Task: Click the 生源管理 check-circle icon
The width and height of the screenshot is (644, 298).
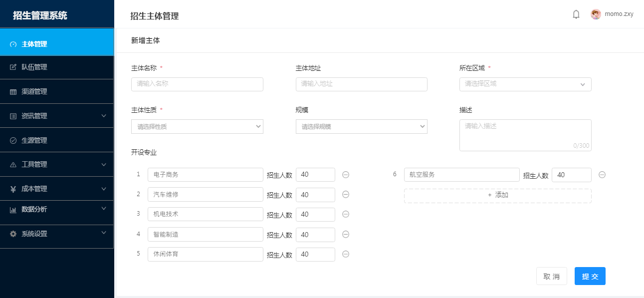Action: point(13,140)
